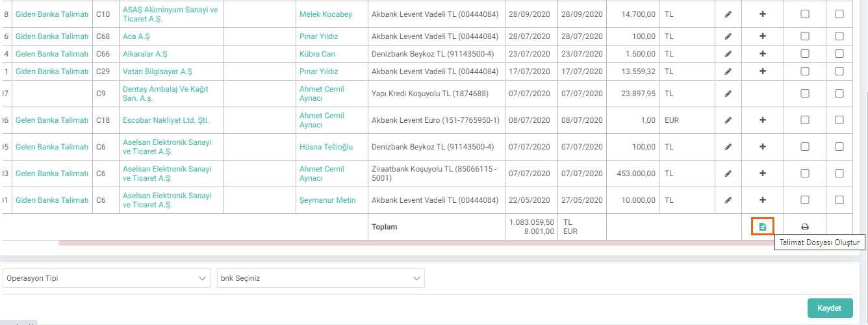Tick the checkbox after the pencil in Dentaş row
868x325 pixels.
pyautogui.click(x=805, y=94)
